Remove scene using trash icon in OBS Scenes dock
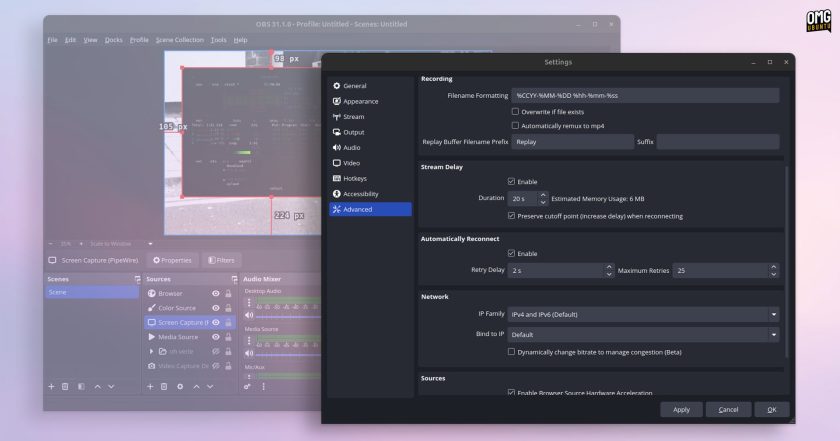This screenshot has height=441, width=840. (65, 386)
